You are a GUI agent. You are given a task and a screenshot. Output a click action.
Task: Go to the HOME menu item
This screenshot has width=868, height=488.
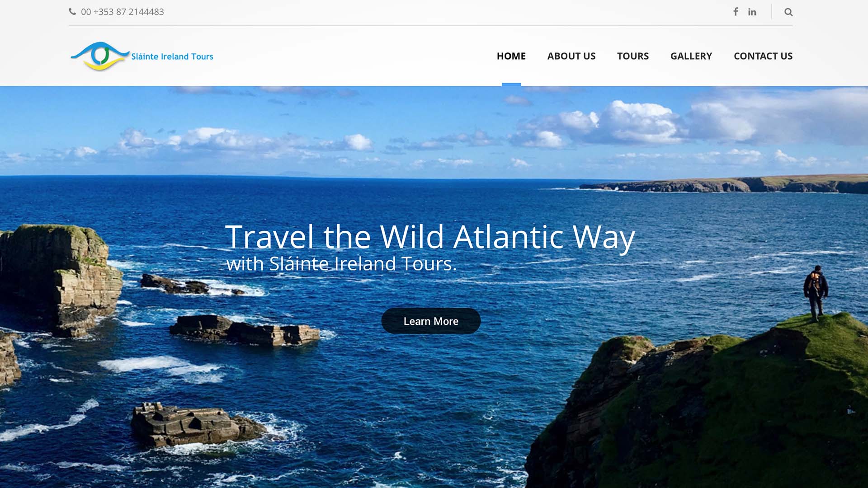click(x=511, y=56)
